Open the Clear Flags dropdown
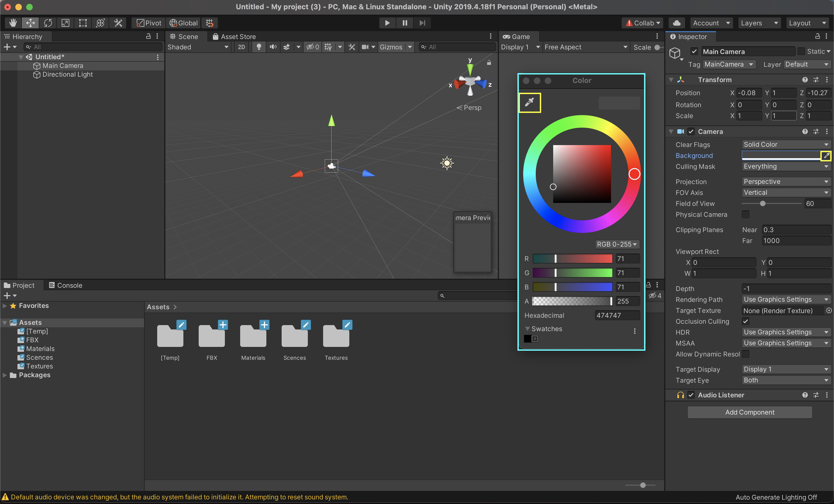The height and width of the screenshot is (504, 834). point(786,145)
